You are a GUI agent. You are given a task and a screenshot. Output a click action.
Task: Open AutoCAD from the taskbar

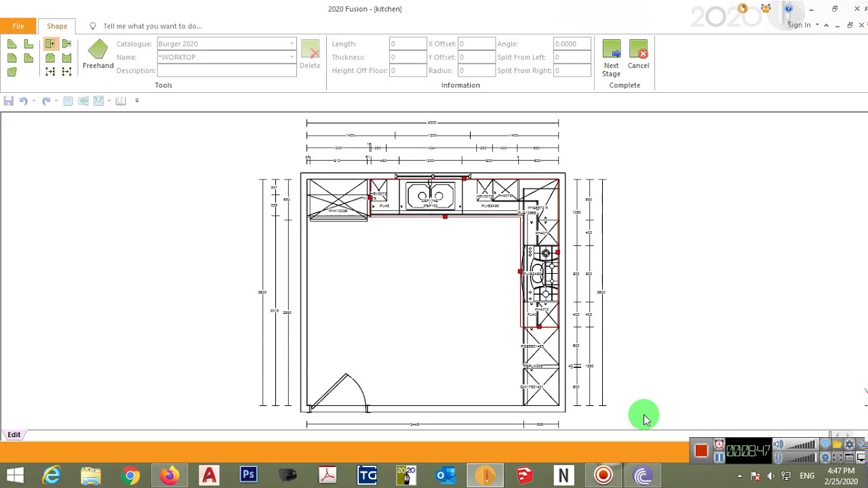point(209,475)
